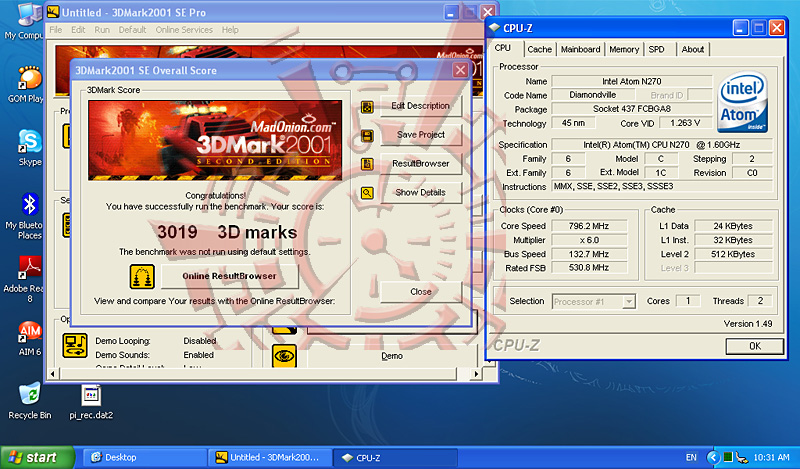Click the network tray icon

(741, 457)
